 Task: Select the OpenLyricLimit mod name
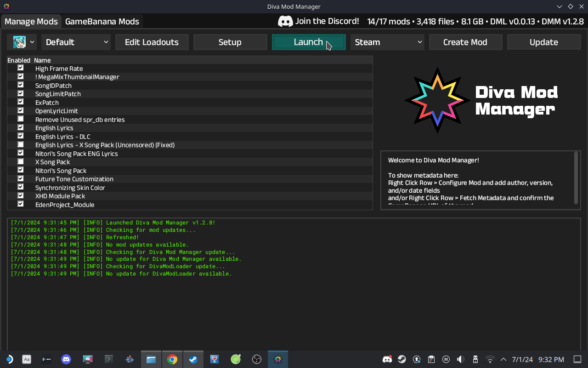click(x=57, y=111)
